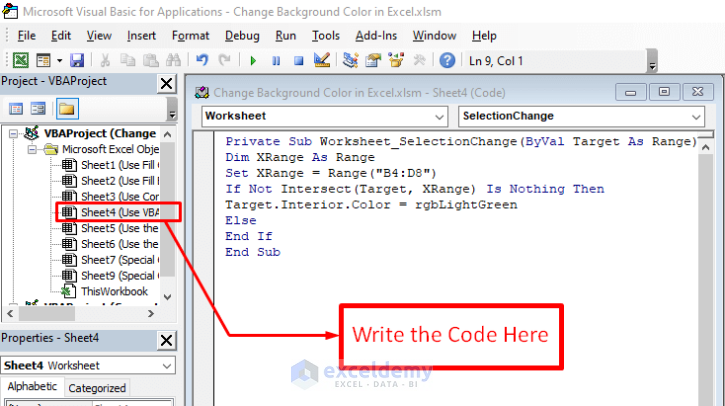This screenshot has width=725, height=406.
Task: Open the Help menu
Action: point(484,36)
